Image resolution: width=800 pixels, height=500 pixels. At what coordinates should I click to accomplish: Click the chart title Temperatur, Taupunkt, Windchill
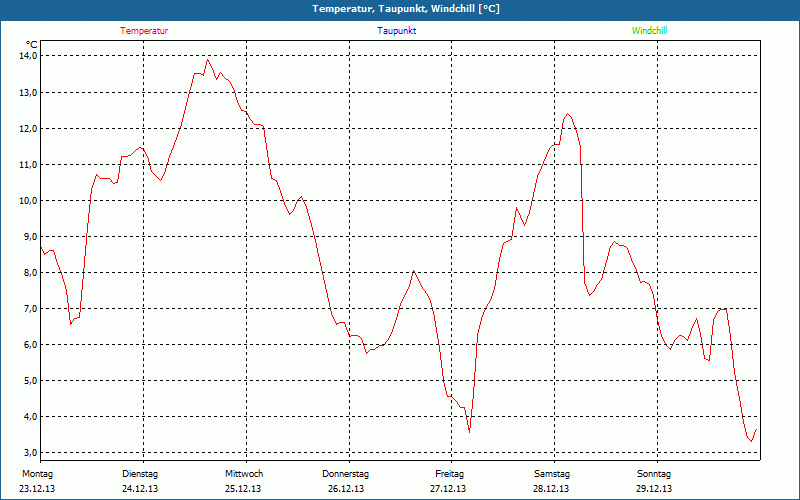tap(406, 9)
